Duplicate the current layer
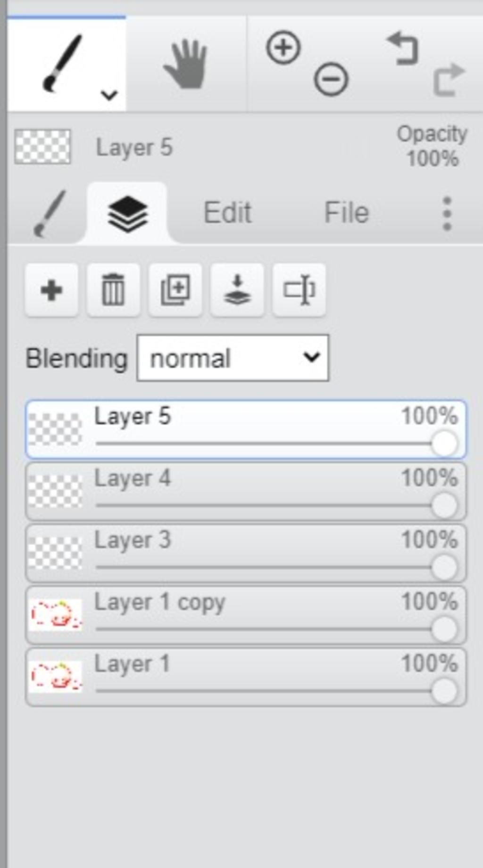The width and height of the screenshot is (483, 868). [x=175, y=290]
